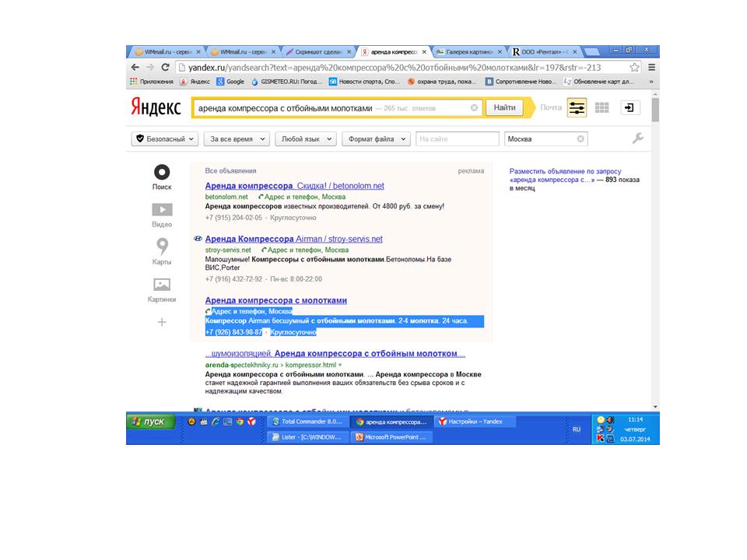Clear the search query with the X icon
Screen dimensions: 747x560
474,108
